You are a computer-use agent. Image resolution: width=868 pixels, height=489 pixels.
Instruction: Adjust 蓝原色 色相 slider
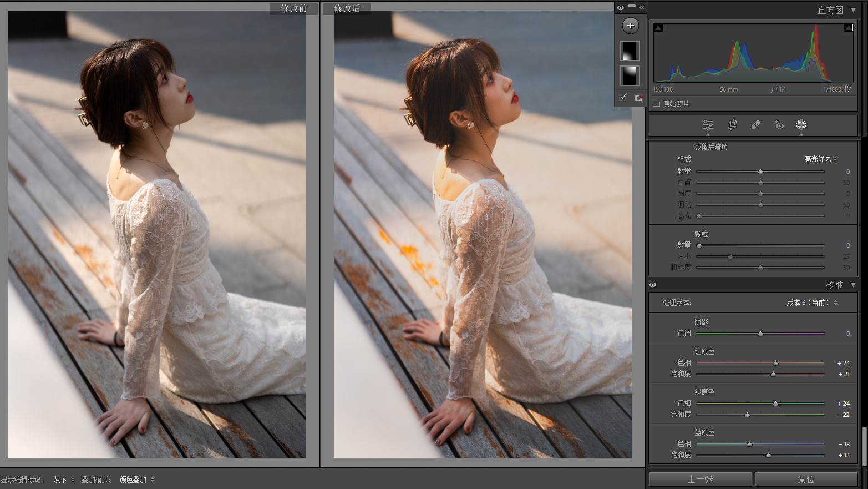click(760, 444)
